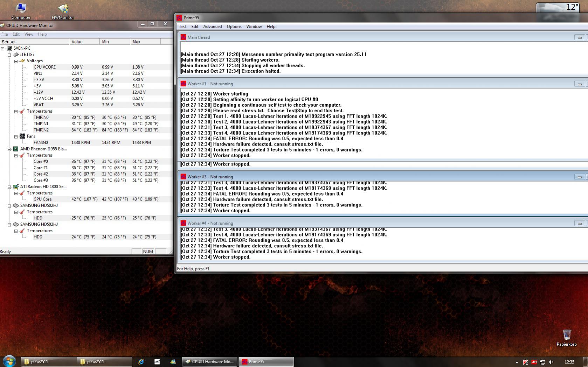
Task: Open the Advanced menu in Prime95
Action: [213, 27]
